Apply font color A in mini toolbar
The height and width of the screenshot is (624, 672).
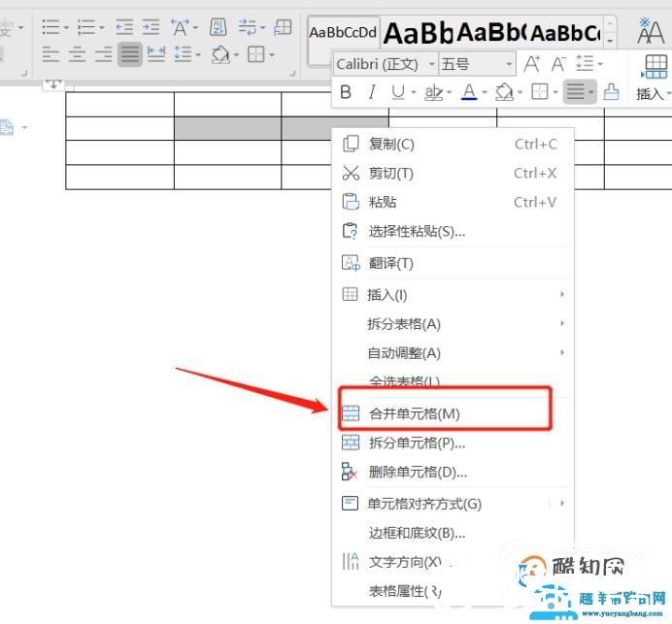click(469, 91)
